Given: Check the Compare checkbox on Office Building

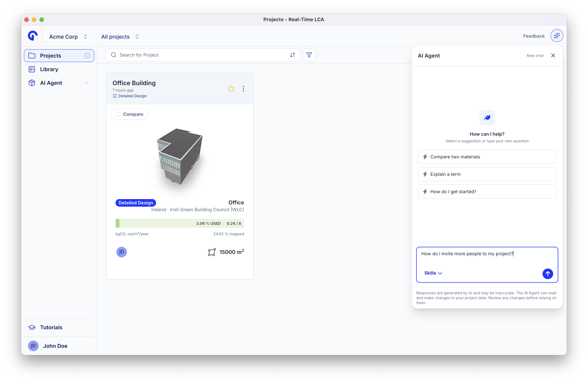Looking at the screenshot, I should 118,114.
